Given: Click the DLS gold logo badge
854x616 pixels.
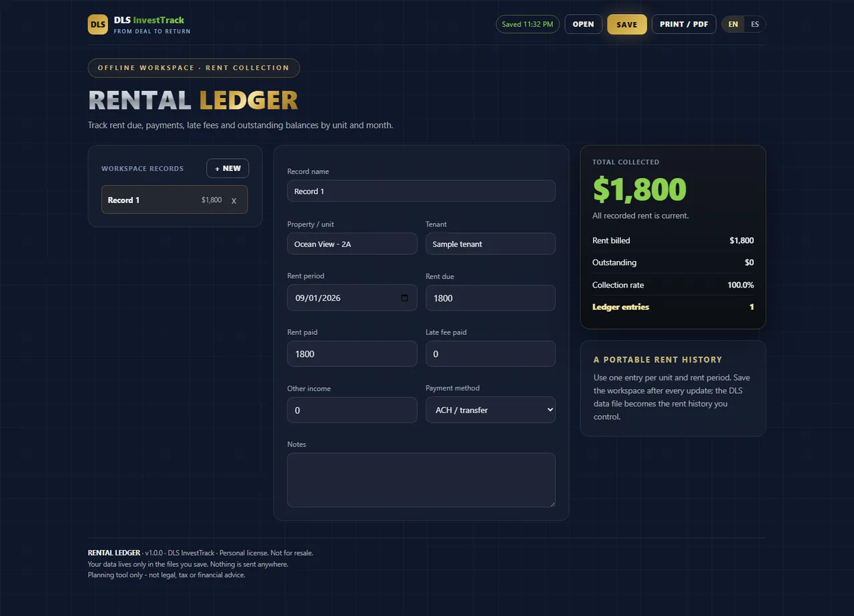Looking at the screenshot, I should 97,25.
